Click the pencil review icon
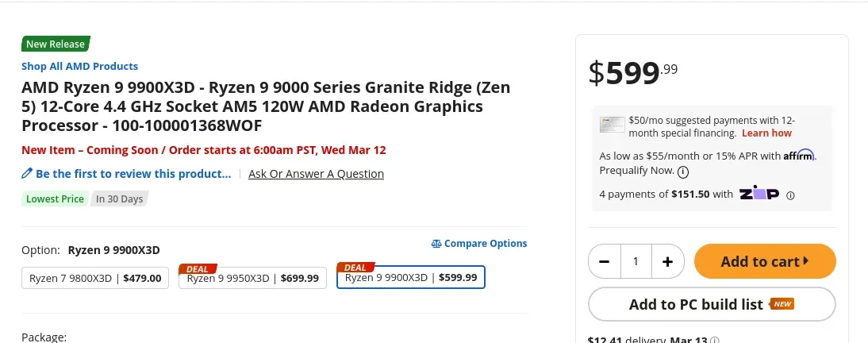The image size is (868, 343). [x=26, y=173]
